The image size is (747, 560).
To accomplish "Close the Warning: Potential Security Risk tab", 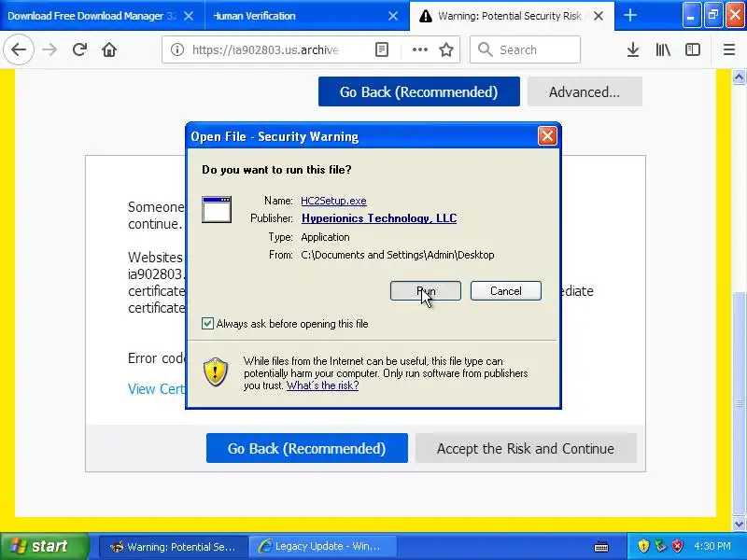I will coord(599,16).
